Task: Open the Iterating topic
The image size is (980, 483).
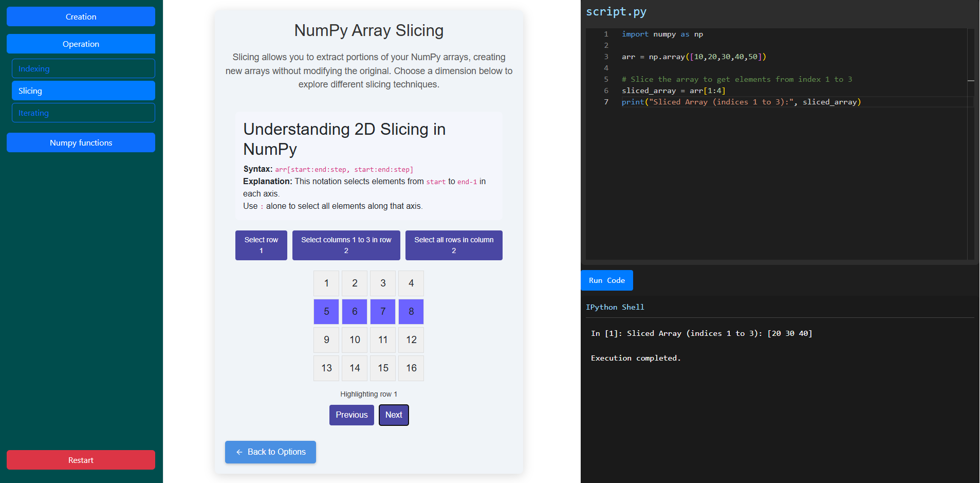Action: [x=83, y=113]
